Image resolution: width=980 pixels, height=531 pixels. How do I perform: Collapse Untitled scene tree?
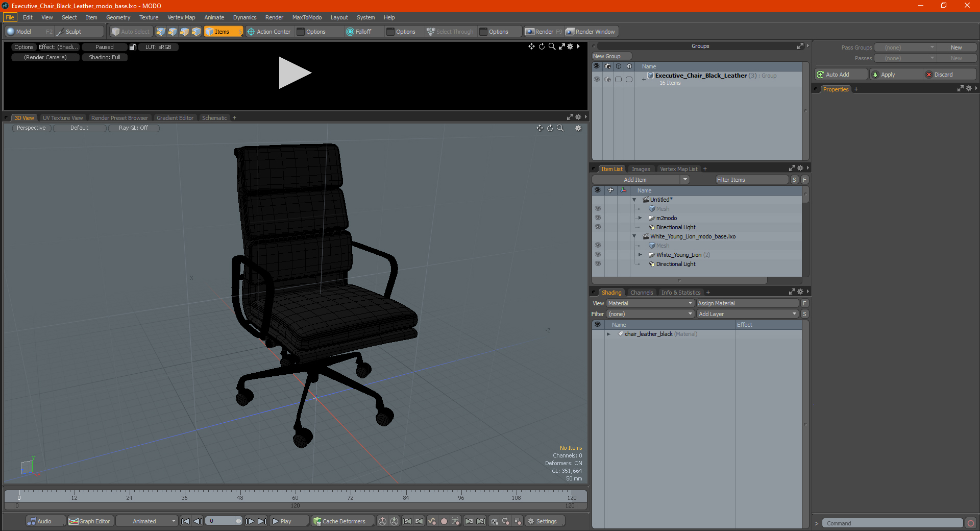634,200
